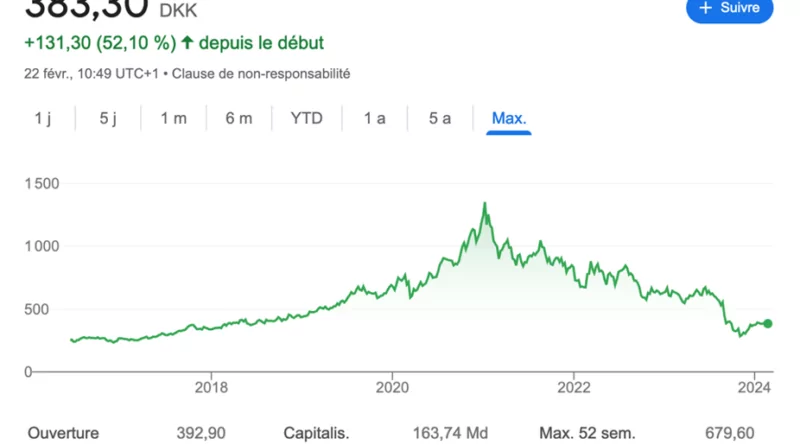Choose the 6 m chart period
Image resolution: width=800 pixels, height=445 pixels.
pyautogui.click(x=239, y=118)
